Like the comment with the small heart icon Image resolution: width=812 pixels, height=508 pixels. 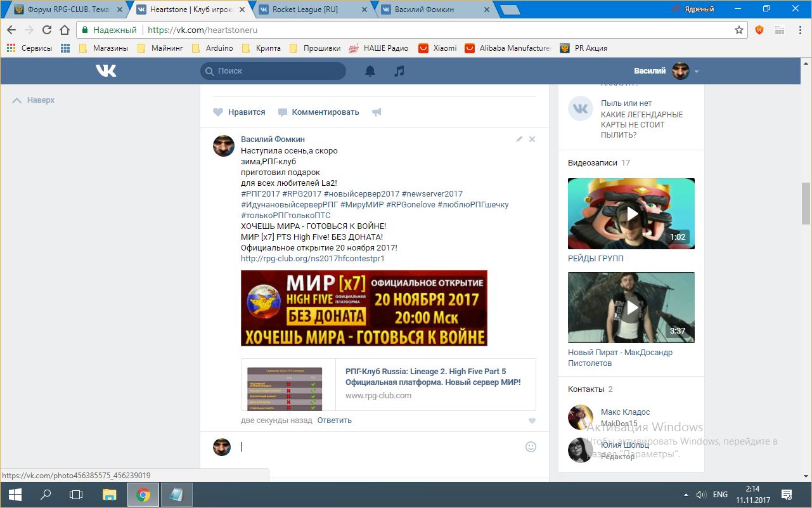(532, 420)
